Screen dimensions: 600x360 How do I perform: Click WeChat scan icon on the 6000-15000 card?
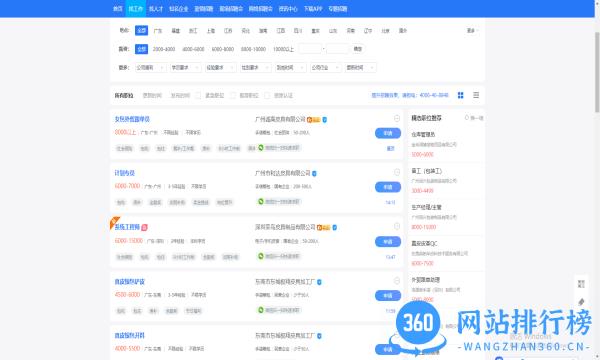[x=261, y=256]
